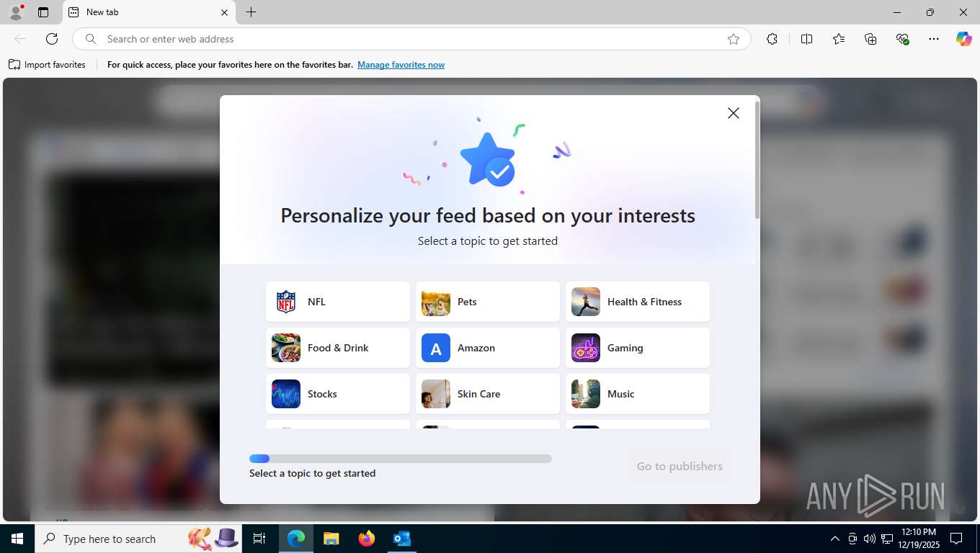This screenshot has width=980, height=553.
Task: Select the Food & Drink topic
Action: (x=338, y=348)
